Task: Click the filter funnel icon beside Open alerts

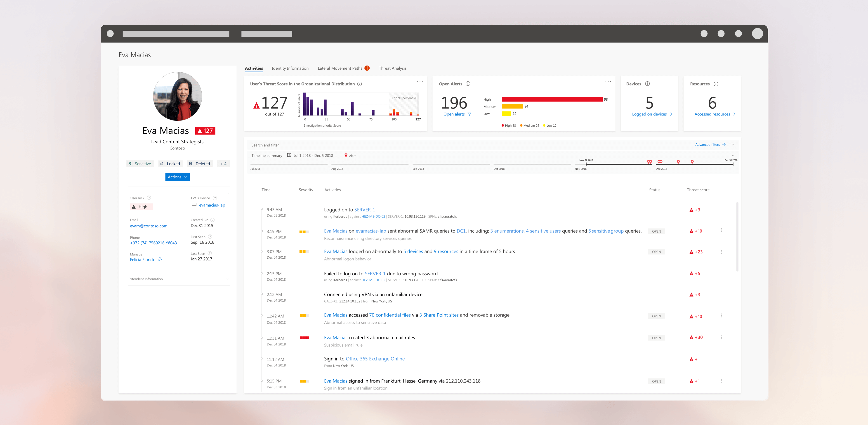Action: click(x=469, y=114)
